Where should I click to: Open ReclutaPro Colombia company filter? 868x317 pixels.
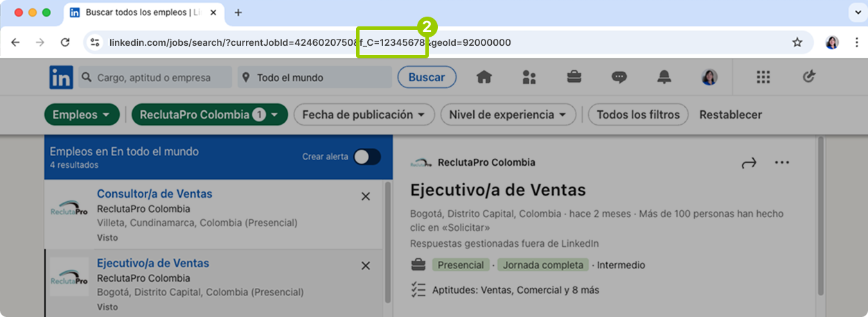coord(209,114)
